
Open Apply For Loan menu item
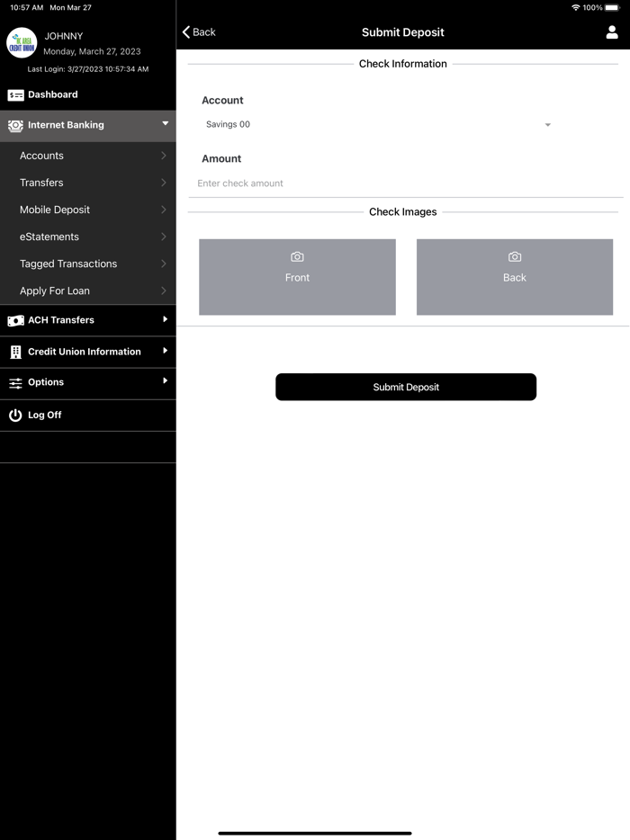point(88,290)
